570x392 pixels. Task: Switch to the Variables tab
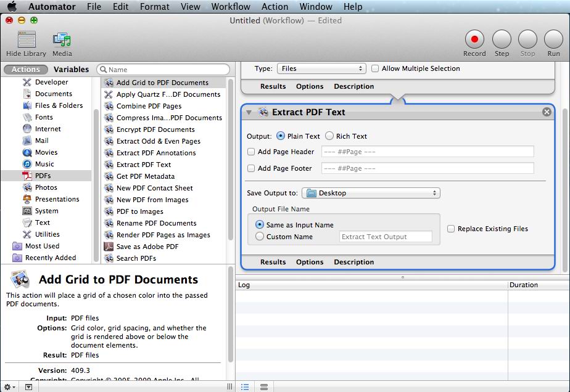(71, 69)
